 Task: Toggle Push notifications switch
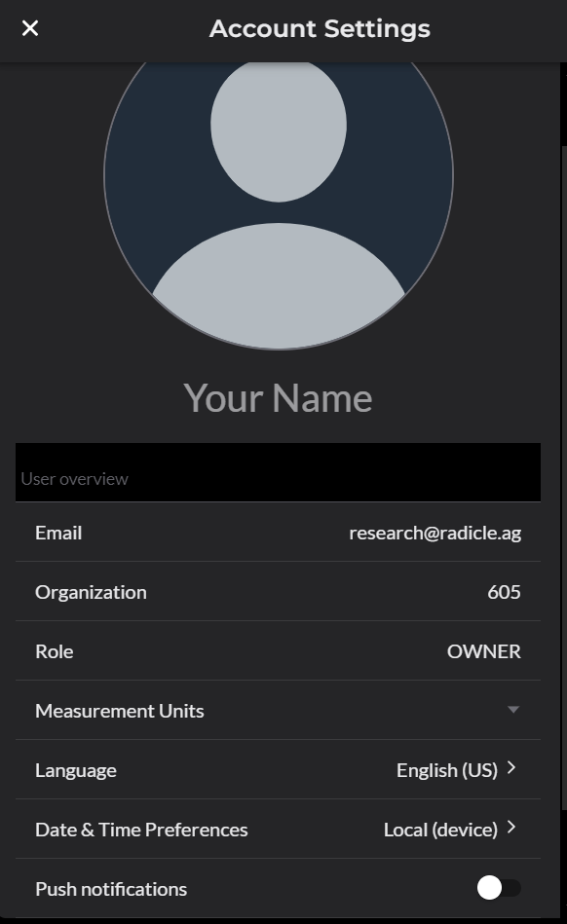coord(499,887)
